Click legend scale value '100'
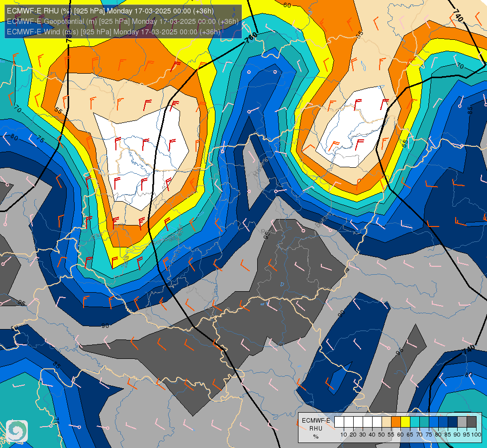This screenshot has width=487, height=448. pyautogui.click(x=476, y=435)
